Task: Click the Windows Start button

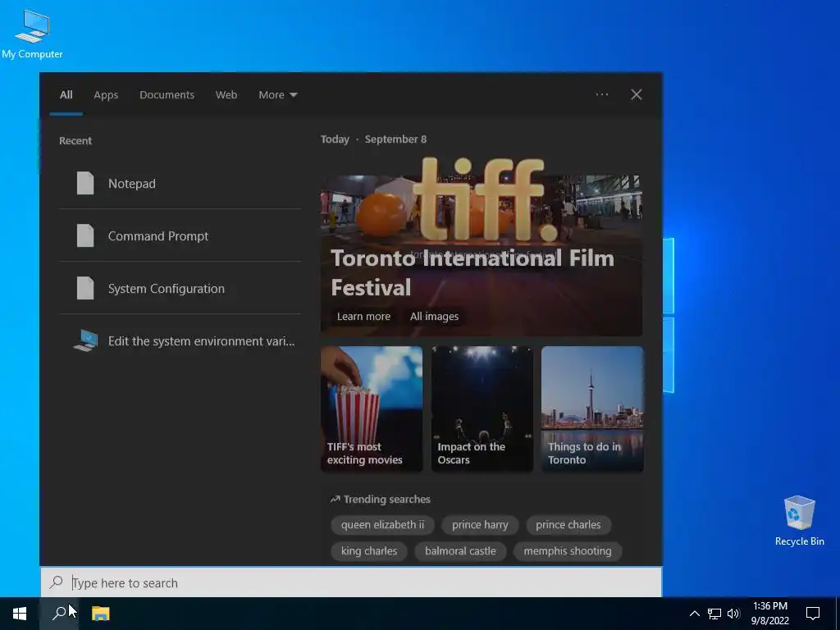Action: point(20,614)
